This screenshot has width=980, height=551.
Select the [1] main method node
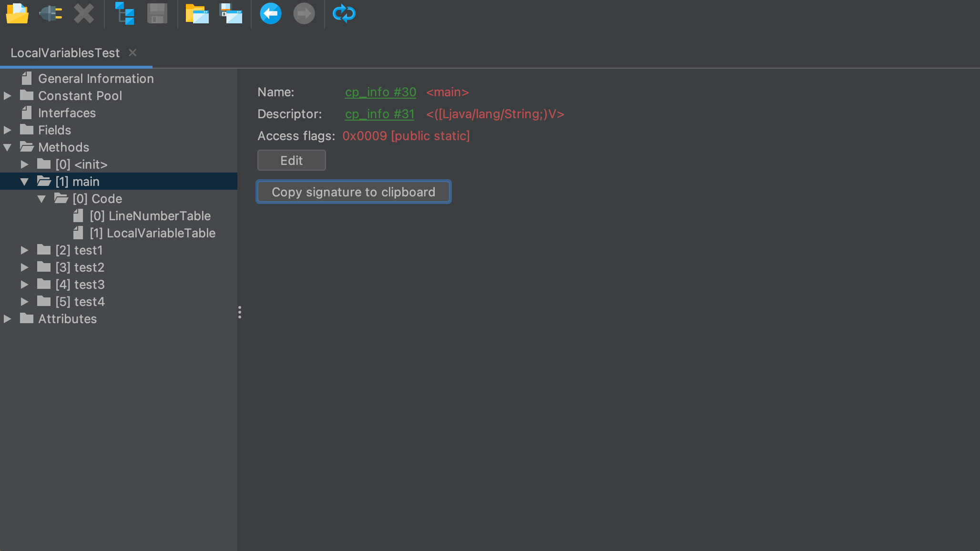(x=77, y=182)
